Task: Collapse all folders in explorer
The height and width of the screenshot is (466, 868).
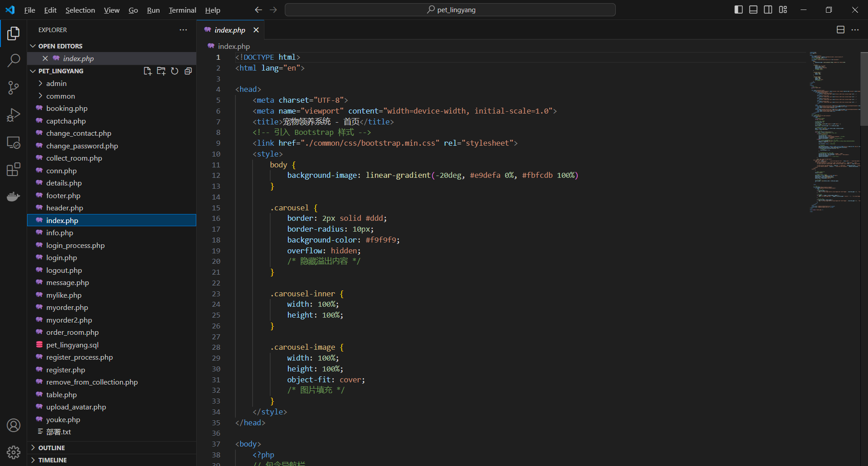Action: (188, 71)
